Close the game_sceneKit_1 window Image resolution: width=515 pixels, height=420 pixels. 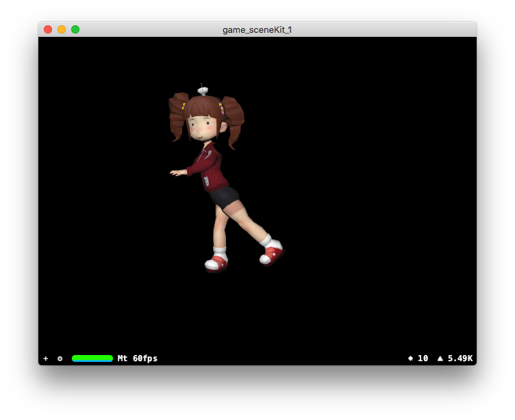click(x=48, y=29)
